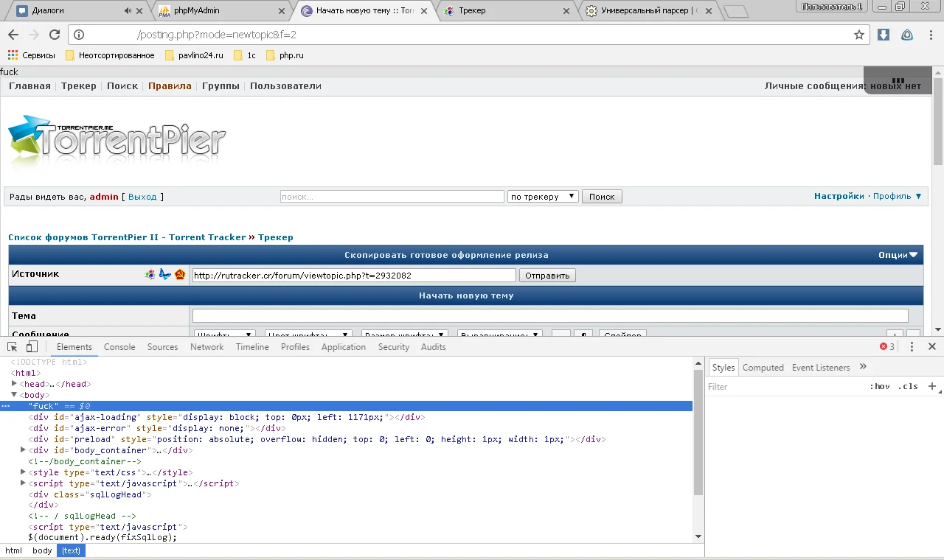
Task: Open the "по трекеру" search scope dropdown
Action: 543,197
